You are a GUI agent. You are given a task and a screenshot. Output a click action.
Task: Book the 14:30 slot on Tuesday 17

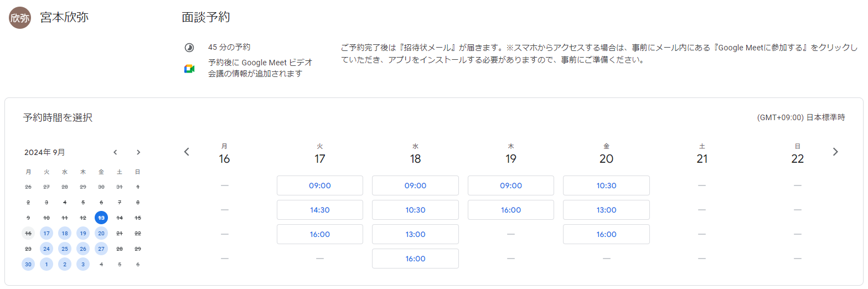(320, 210)
